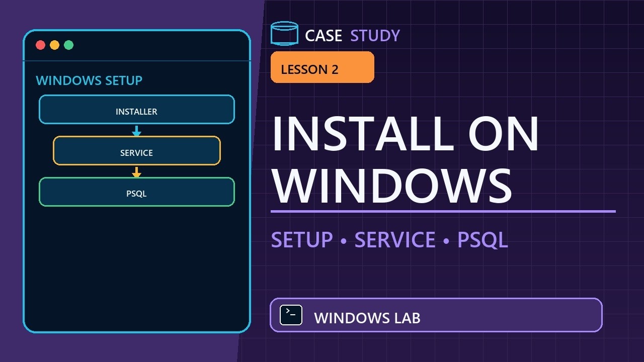
Task: Click the red window dot
Action: (x=41, y=45)
